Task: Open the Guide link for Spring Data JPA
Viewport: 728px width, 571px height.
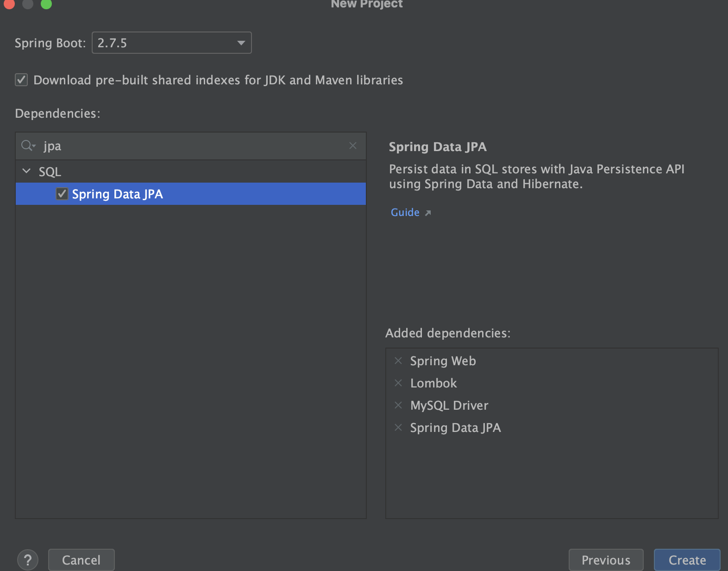Action: click(x=405, y=212)
